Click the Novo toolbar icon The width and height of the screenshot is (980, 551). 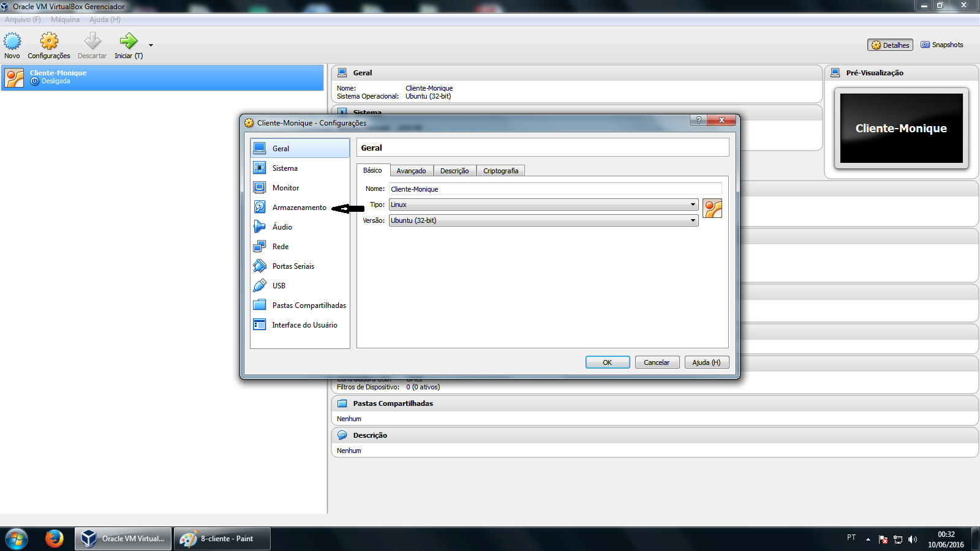12,41
